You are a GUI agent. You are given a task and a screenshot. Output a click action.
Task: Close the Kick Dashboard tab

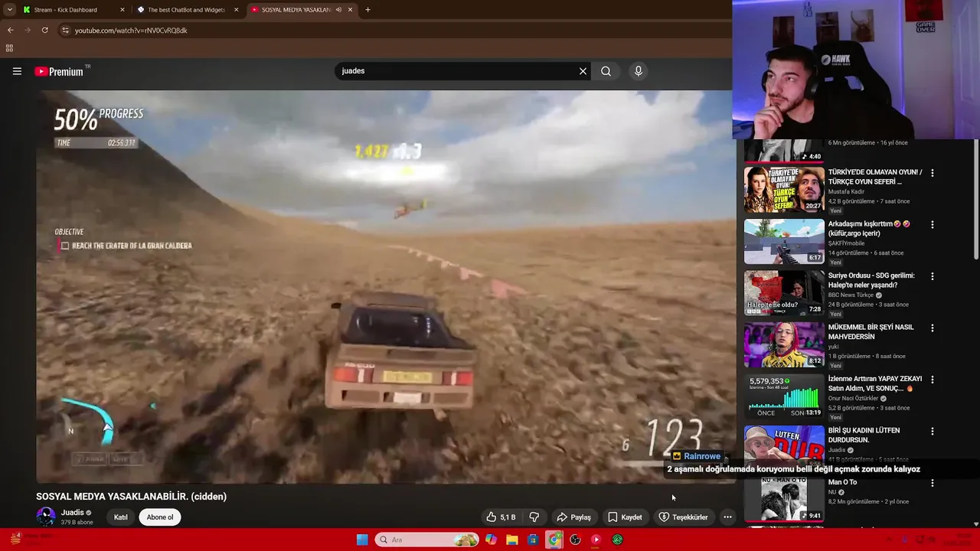[122, 10]
